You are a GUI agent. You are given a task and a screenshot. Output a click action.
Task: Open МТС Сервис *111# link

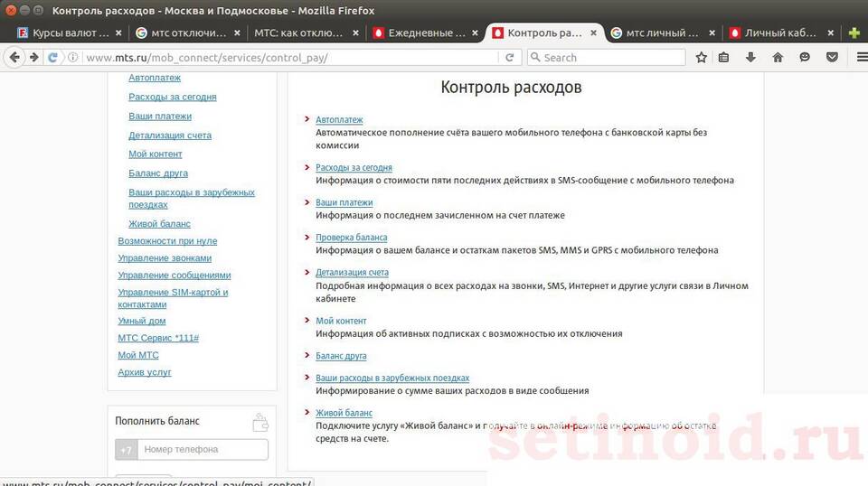click(158, 338)
